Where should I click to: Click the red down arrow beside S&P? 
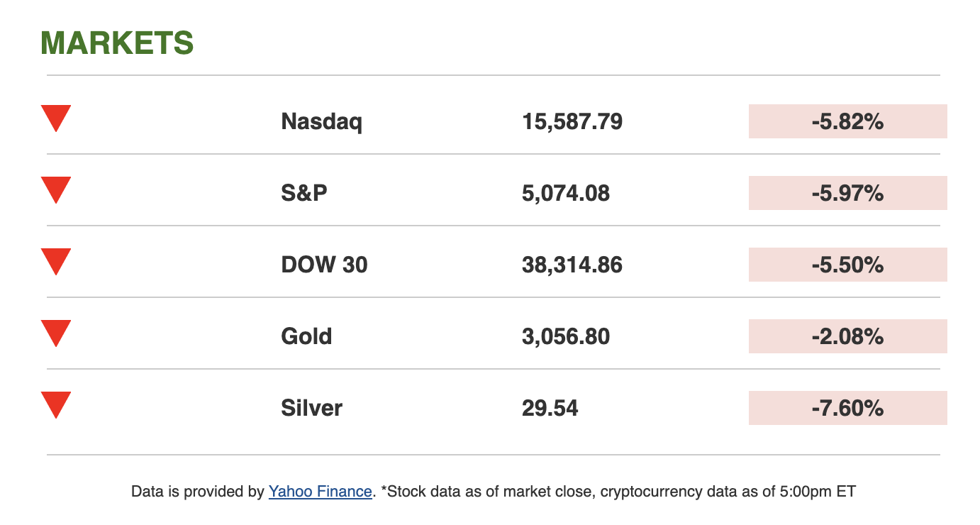point(56,189)
